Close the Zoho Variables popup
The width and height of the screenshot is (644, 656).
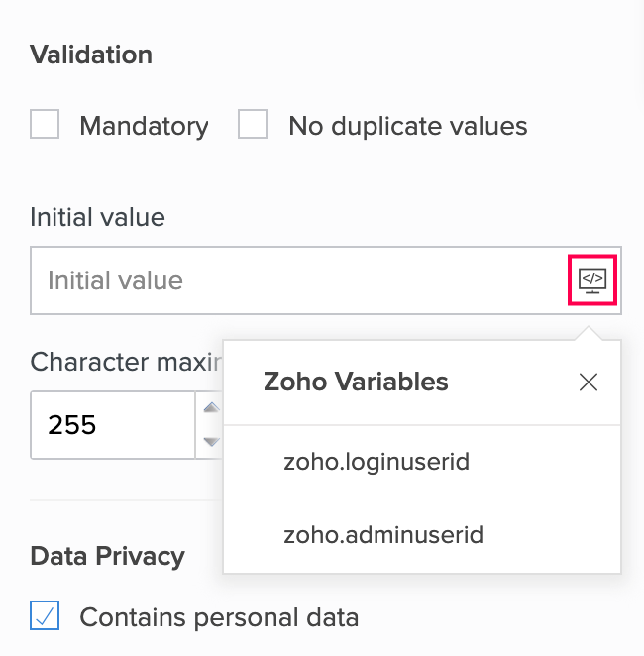(589, 383)
